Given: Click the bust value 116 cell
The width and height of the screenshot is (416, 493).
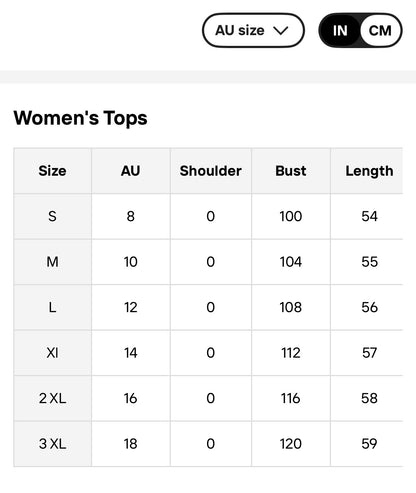Looking at the screenshot, I should (291, 398).
